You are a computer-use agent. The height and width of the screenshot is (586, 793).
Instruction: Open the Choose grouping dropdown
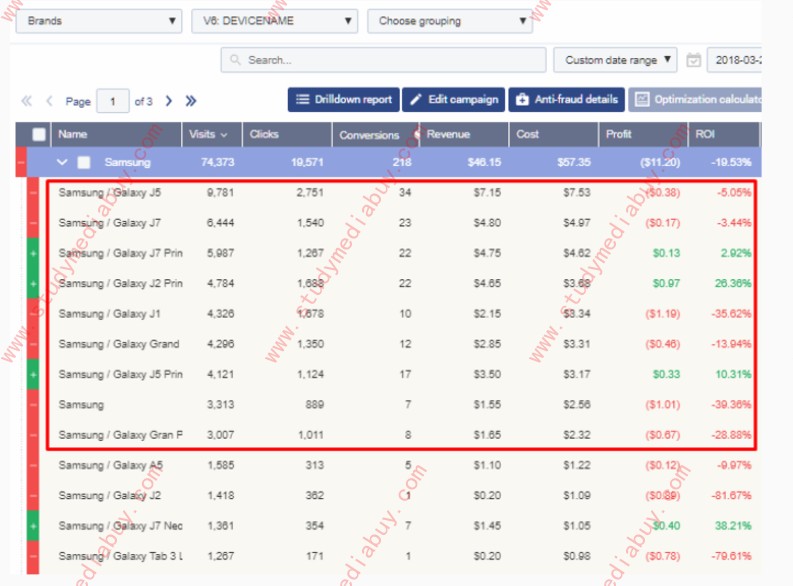450,21
